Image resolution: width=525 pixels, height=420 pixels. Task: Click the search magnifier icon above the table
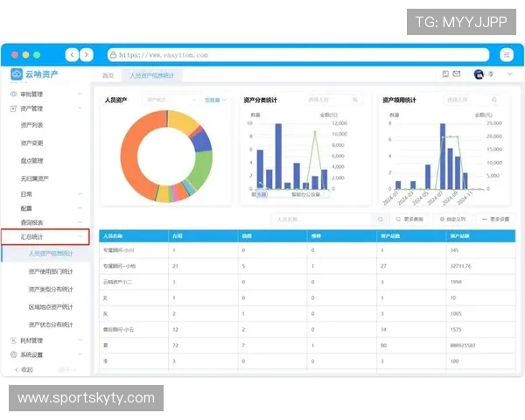tap(381, 219)
